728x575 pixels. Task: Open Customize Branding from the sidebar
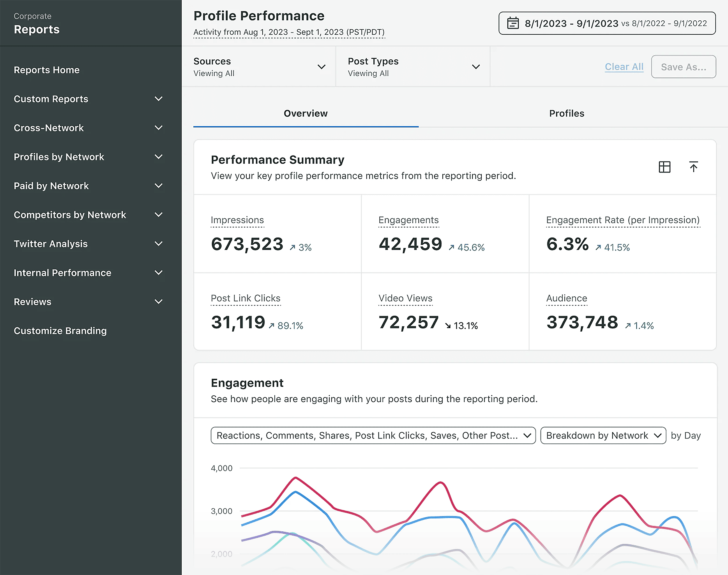(x=60, y=331)
